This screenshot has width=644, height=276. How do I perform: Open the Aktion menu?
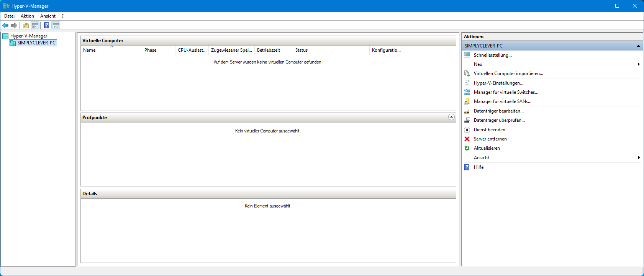coord(27,16)
